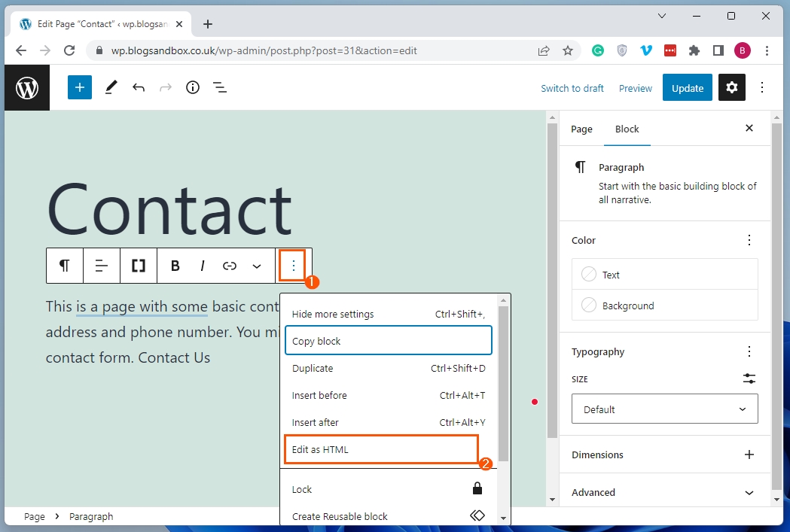This screenshot has width=790, height=532.
Task: Close the settings sidebar
Action: pos(749,128)
